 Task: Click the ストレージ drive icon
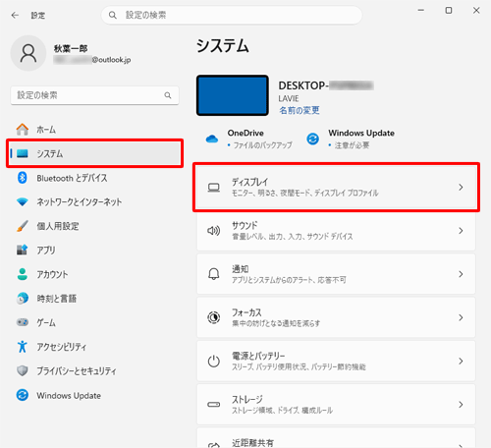click(x=214, y=405)
